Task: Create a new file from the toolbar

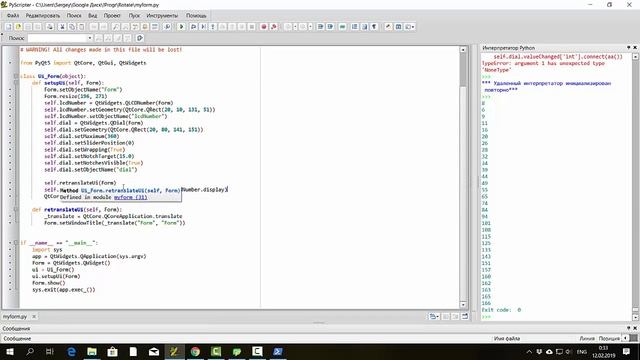Action: click(9, 27)
